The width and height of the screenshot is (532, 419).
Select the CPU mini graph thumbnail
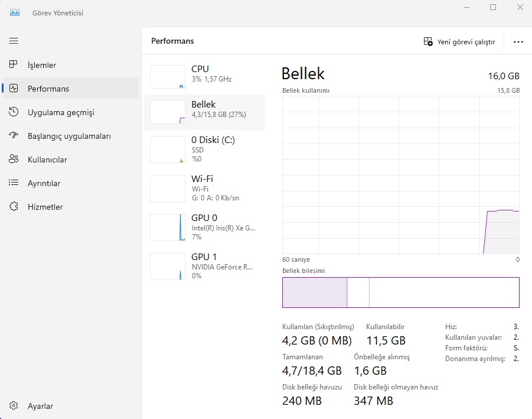[x=168, y=77]
